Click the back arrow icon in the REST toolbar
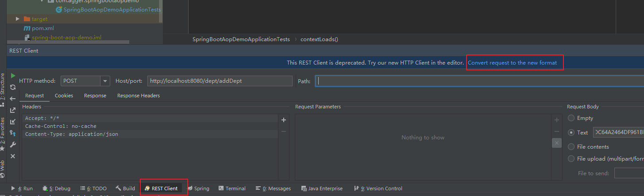The height and width of the screenshot is (196, 644). tap(13, 99)
